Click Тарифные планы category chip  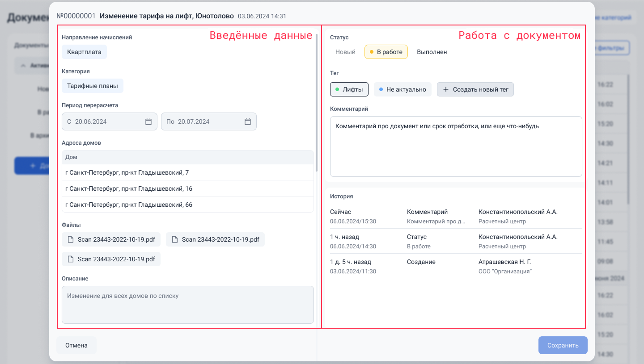click(93, 86)
